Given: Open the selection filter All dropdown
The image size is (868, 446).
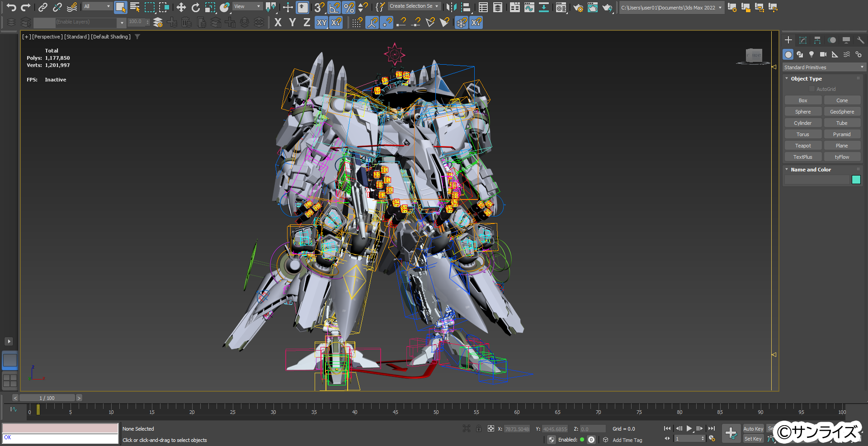Looking at the screenshot, I should coord(97,6).
